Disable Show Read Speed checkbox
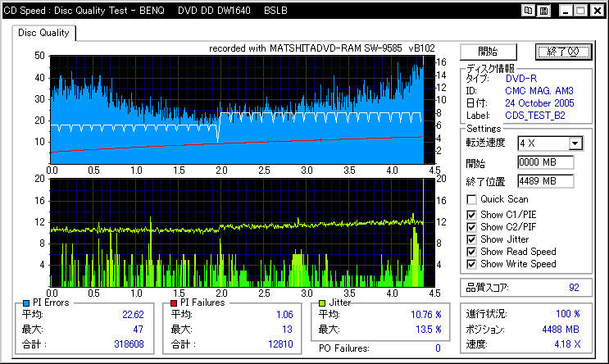 (x=471, y=253)
